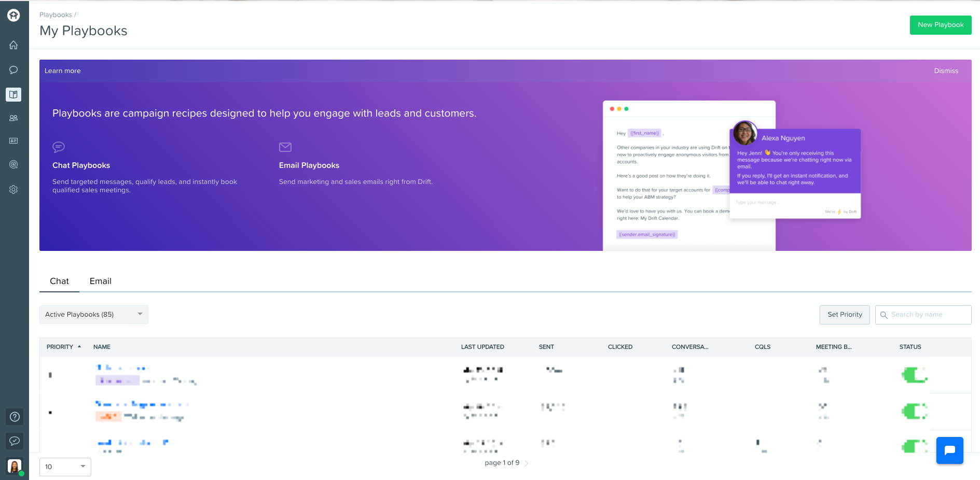Screen dimensions: 980x480
Task: Open the sidebar ID card icon
Action: pos(14,141)
